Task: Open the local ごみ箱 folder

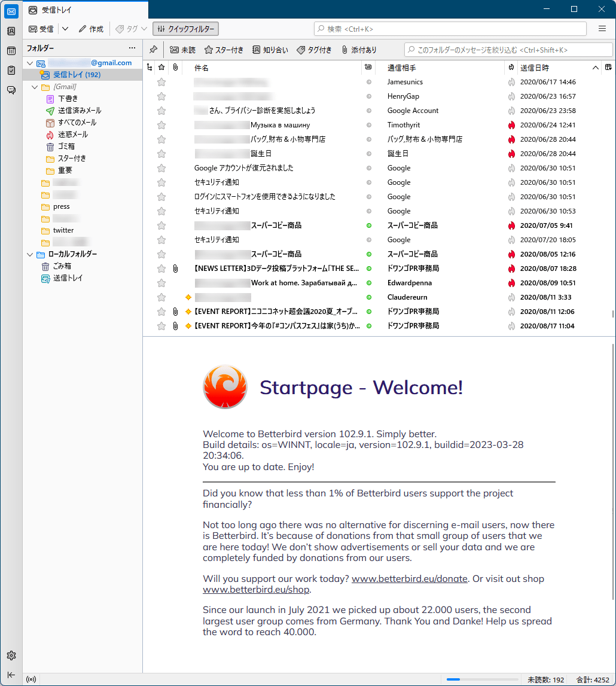Action: pos(83,266)
